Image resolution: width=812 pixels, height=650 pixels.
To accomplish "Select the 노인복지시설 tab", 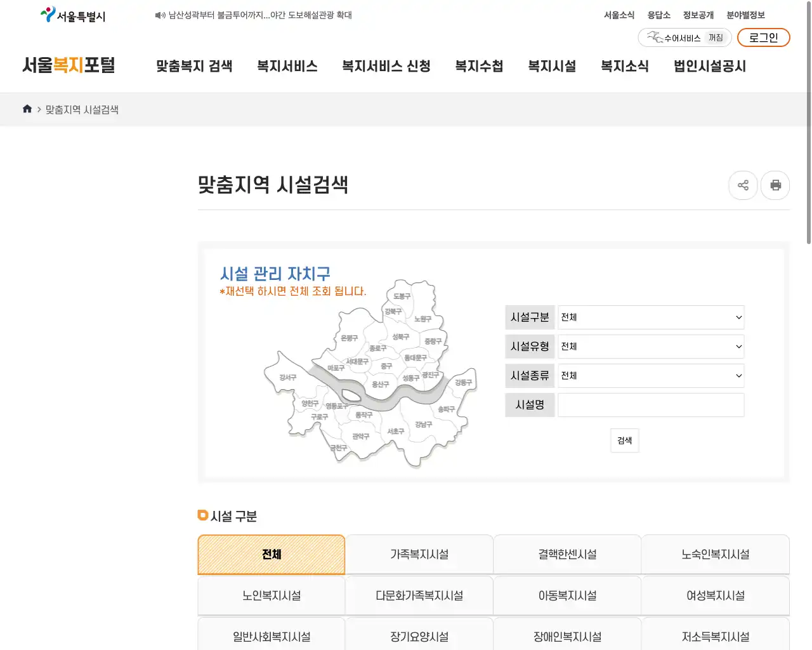I will click(x=272, y=596).
